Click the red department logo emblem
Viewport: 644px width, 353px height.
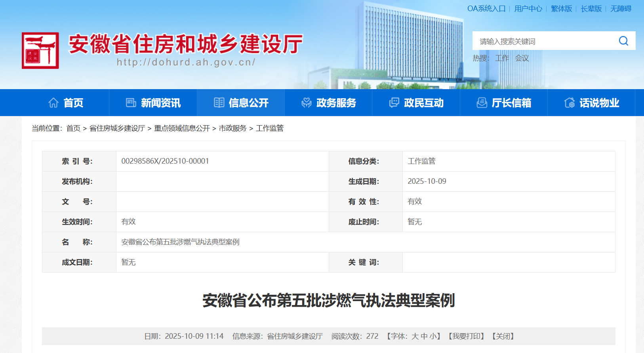point(40,50)
